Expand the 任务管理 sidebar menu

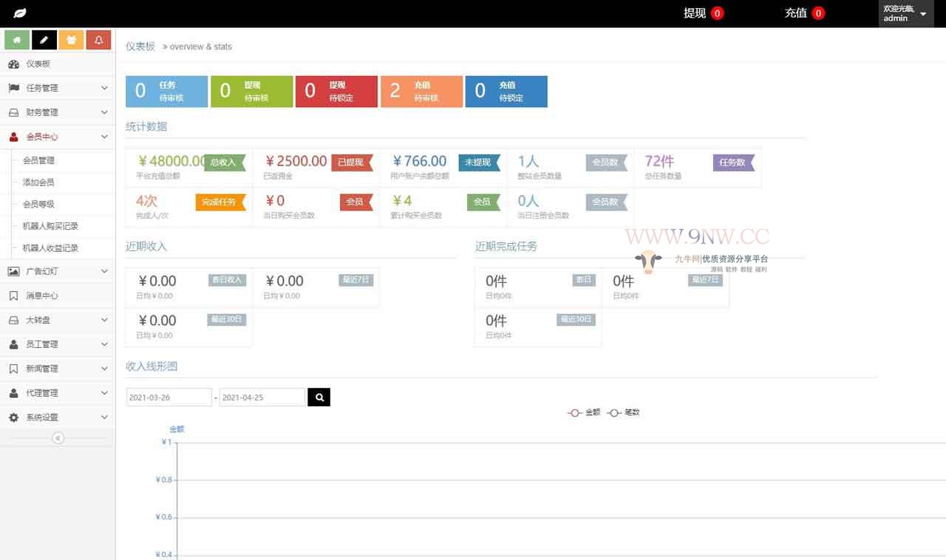[x=58, y=88]
